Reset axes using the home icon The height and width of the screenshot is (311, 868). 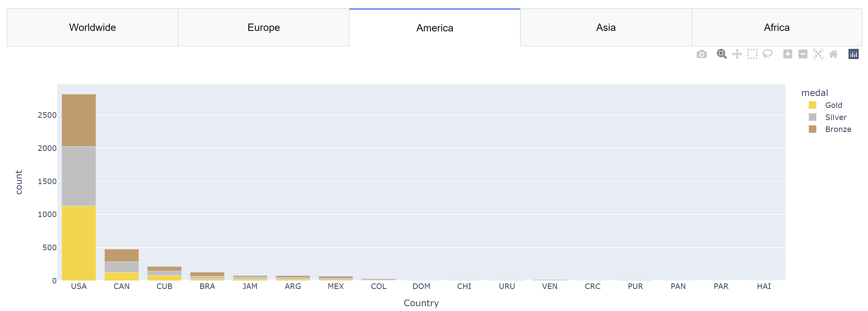[x=833, y=54]
